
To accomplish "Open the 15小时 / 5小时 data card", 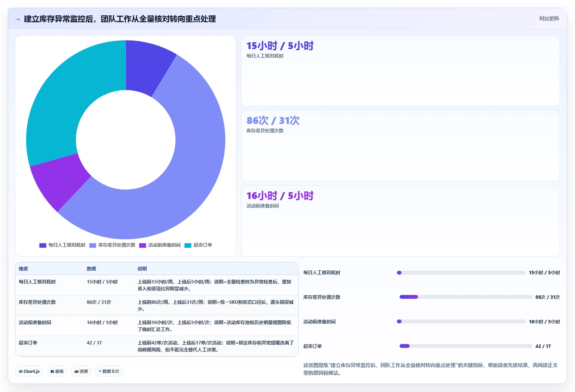I will click(x=400, y=71).
